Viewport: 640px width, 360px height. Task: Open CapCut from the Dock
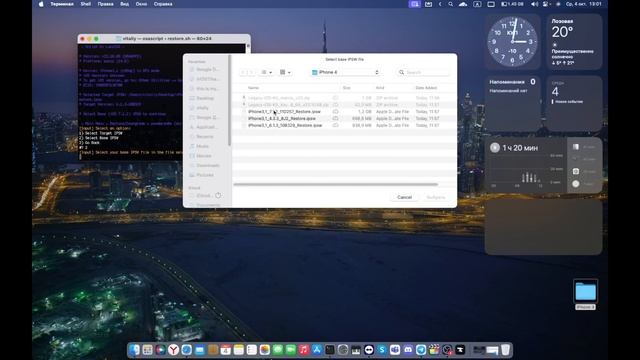coord(460,350)
